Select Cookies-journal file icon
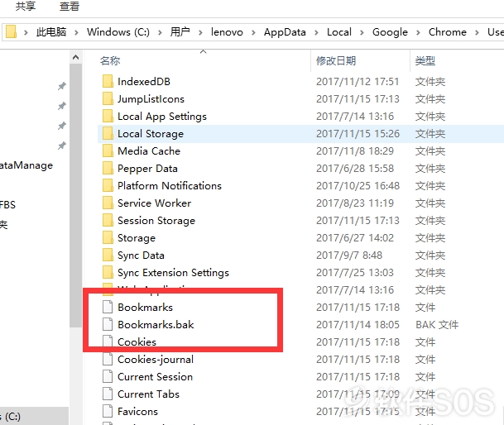This screenshot has height=425, width=504. (108, 359)
